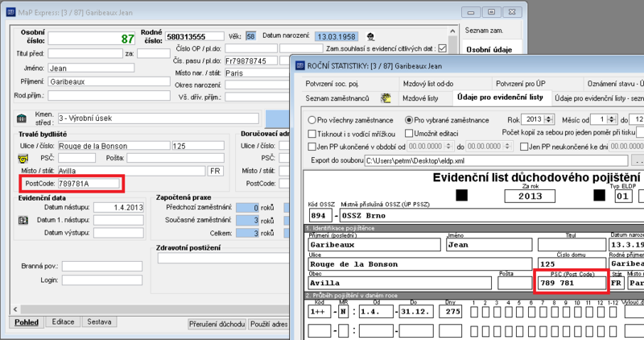Click the building icon beside Kmen. střed
644x340 pixels.
point(22,118)
